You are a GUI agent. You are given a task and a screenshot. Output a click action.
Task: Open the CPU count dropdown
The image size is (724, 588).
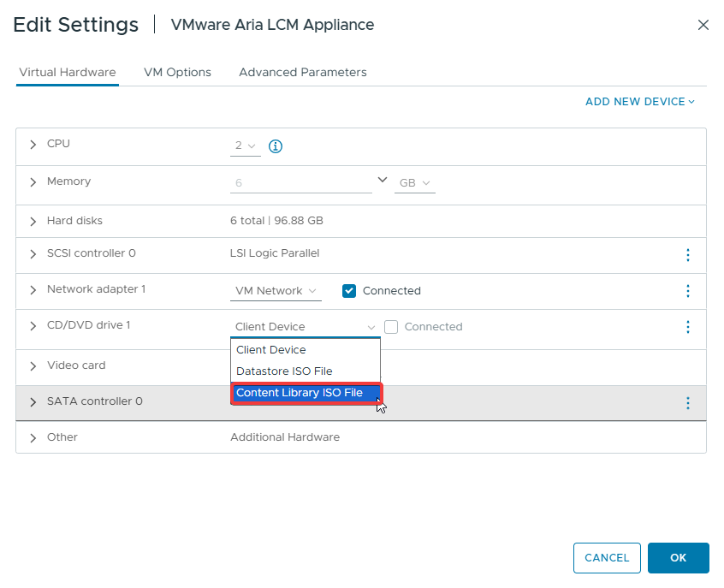point(245,146)
